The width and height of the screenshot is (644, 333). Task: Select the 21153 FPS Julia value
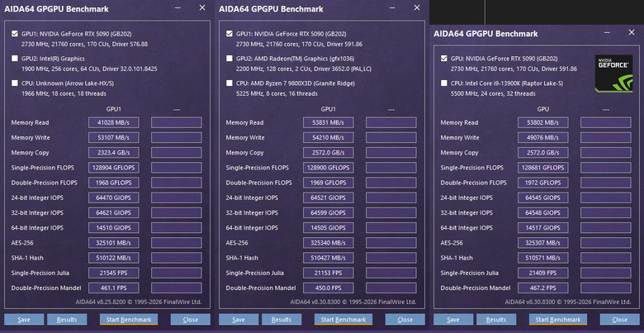pyautogui.click(x=328, y=273)
